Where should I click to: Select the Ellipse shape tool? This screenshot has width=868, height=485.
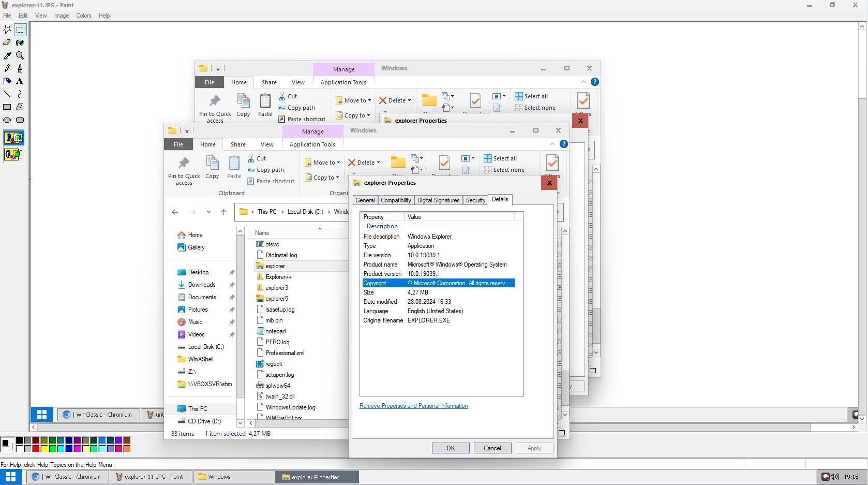tap(7, 120)
